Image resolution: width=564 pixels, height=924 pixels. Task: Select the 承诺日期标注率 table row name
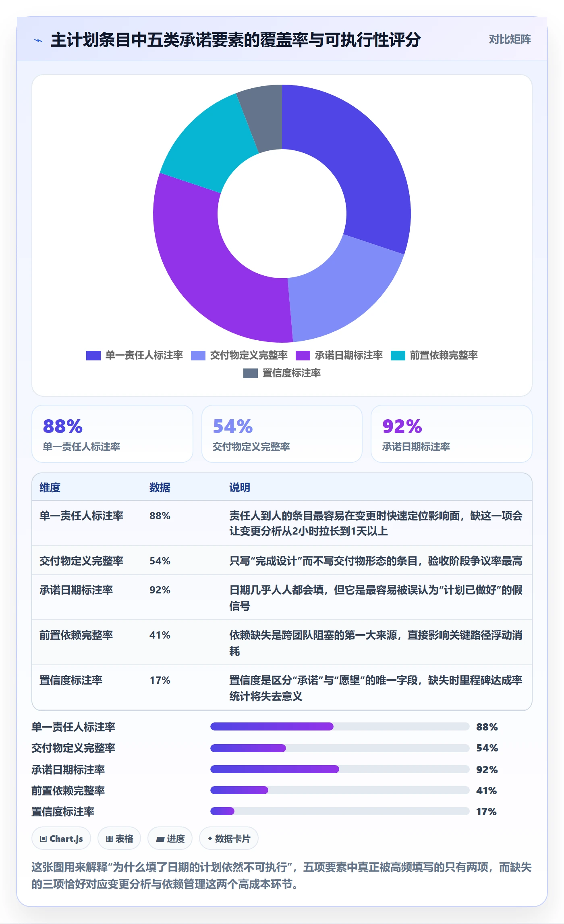(x=76, y=590)
